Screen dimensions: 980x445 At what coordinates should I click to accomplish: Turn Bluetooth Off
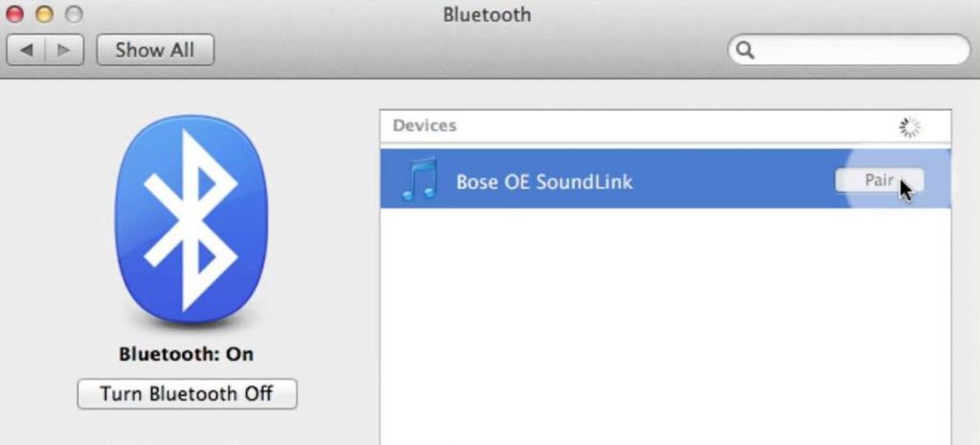coord(187,393)
